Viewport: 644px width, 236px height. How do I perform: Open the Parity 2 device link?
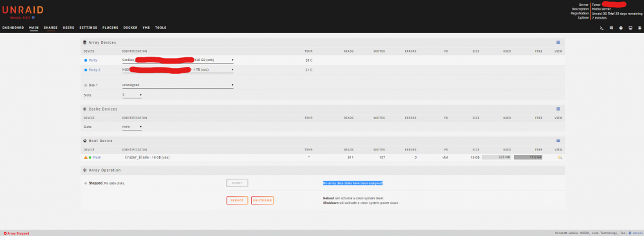pyautogui.click(x=95, y=70)
